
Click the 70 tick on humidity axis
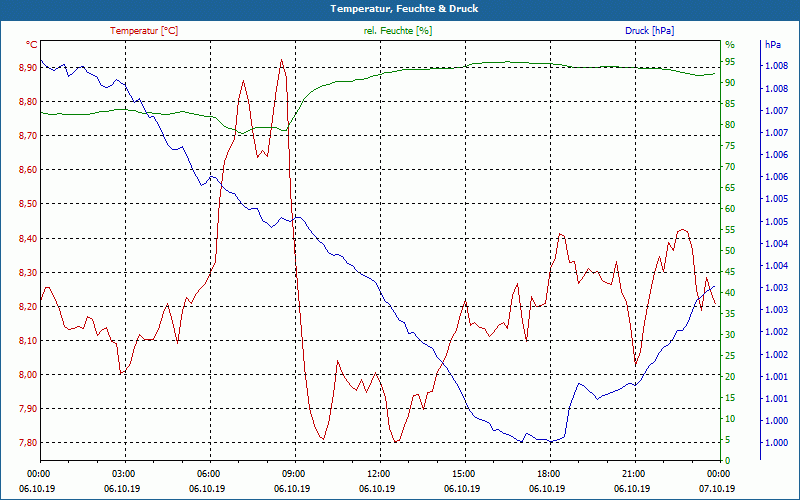click(730, 167)
